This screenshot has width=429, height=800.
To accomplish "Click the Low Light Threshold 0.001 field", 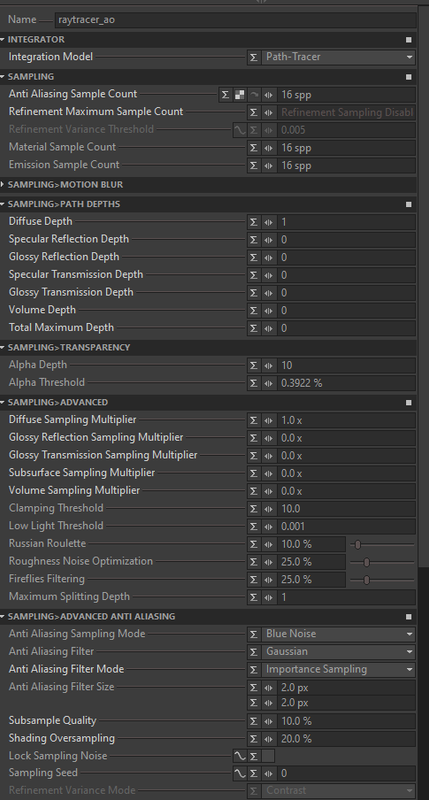I will 346,526.
